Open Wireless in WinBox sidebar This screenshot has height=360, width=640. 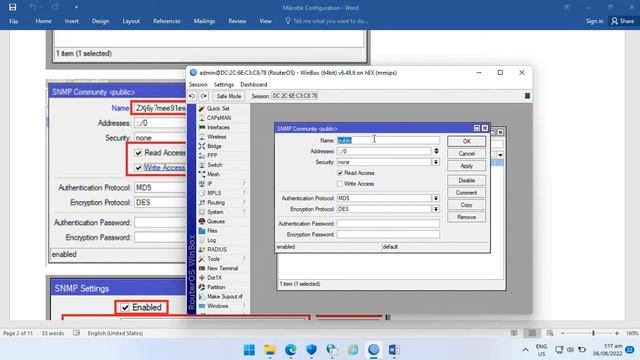pos(216,137)
